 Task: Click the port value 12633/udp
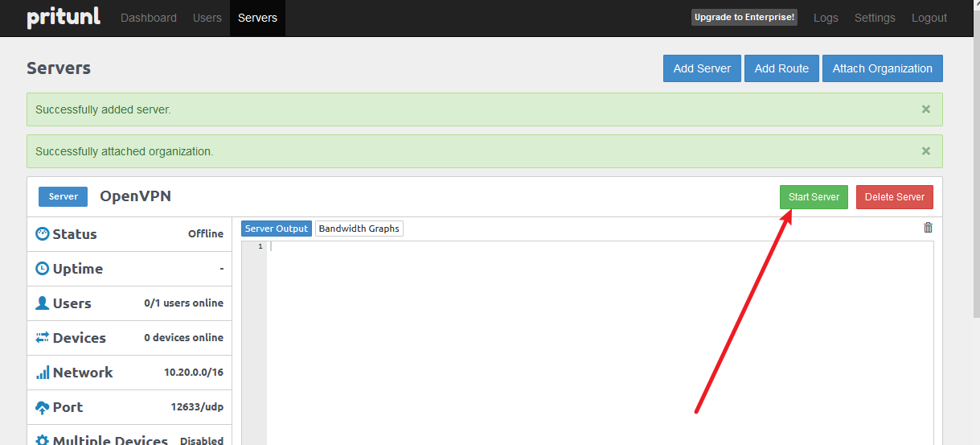coord(197,407)
